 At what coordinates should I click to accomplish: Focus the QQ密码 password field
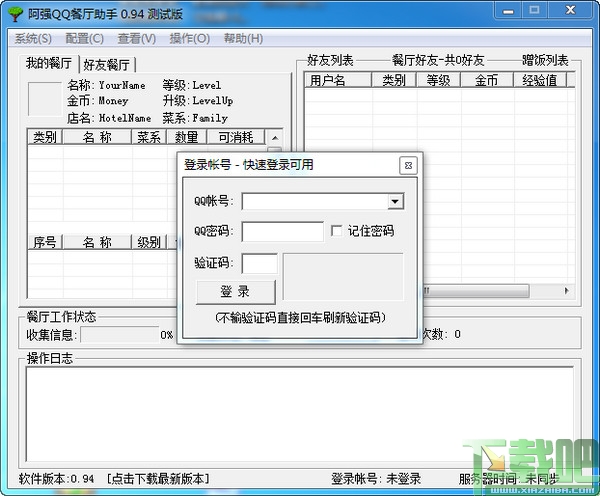pos(283,231)
